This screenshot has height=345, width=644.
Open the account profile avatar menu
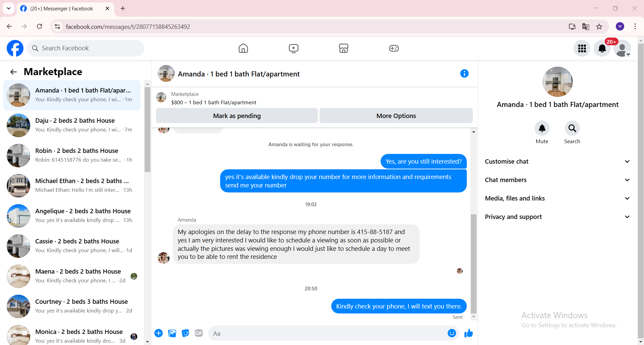(x=622, y=48)
